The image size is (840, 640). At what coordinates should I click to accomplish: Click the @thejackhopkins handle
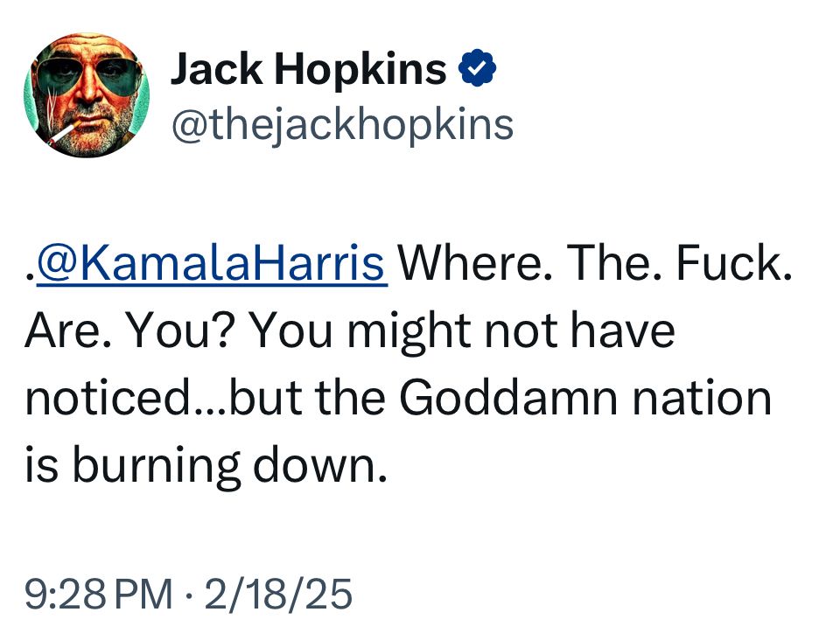[x=341, y=124]
